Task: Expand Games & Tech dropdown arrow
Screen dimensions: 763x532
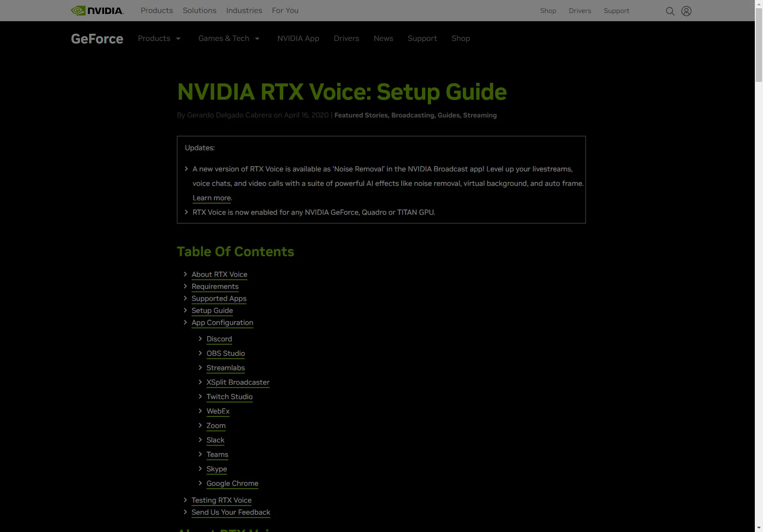Action: click(257, 39)
